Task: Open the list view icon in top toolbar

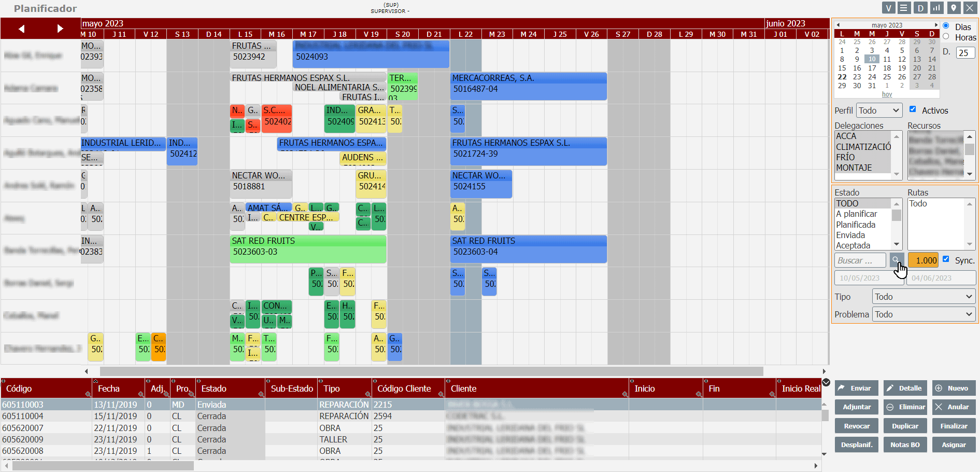Action: pos(905,8)
